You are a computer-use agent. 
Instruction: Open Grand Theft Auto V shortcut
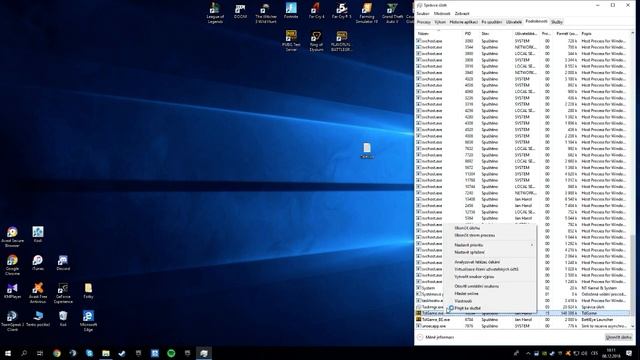point(392,13)
